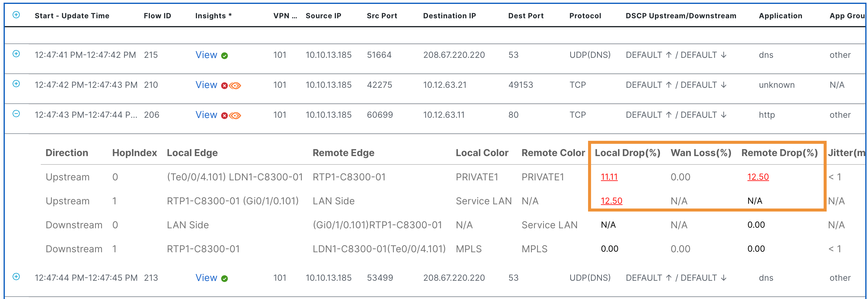Open the 12.50 local drop link on hop 1
Screen dimensions: 868x299
pyautogui.click(x=611, y=201)
